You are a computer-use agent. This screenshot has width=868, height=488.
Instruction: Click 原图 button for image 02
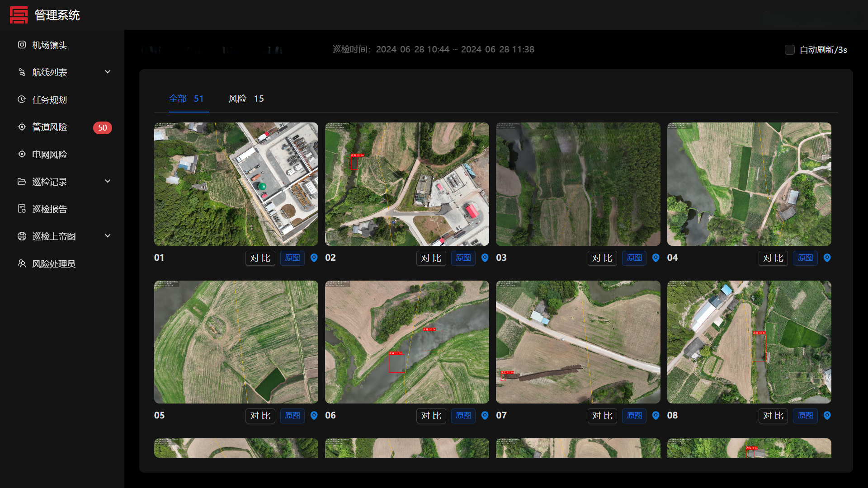point(463,258)
